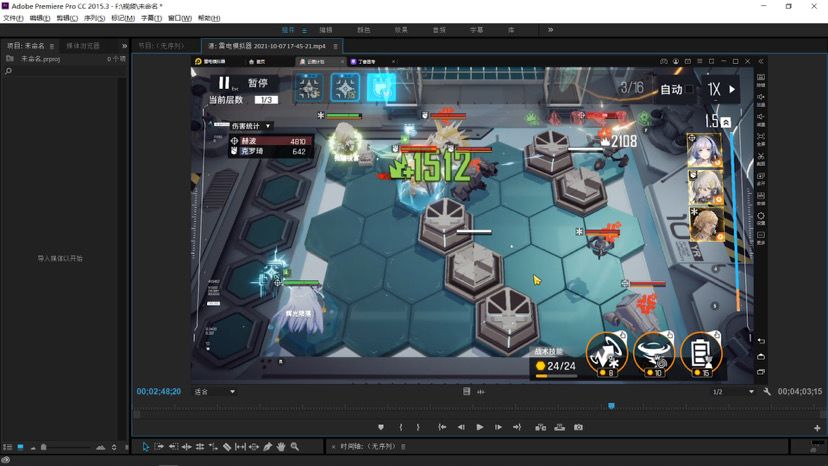Open the Marker menu
Image resolution: width=828 pixels, height=466 pixels.
click(123, 18)
